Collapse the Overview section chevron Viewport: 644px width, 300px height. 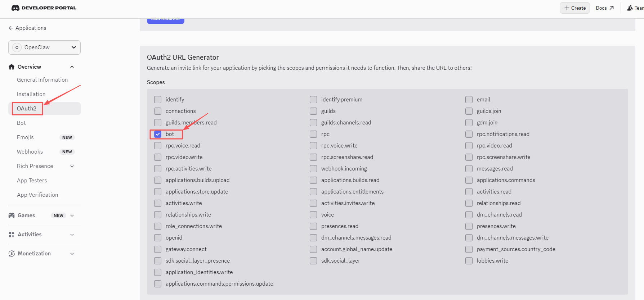point(72,67)
